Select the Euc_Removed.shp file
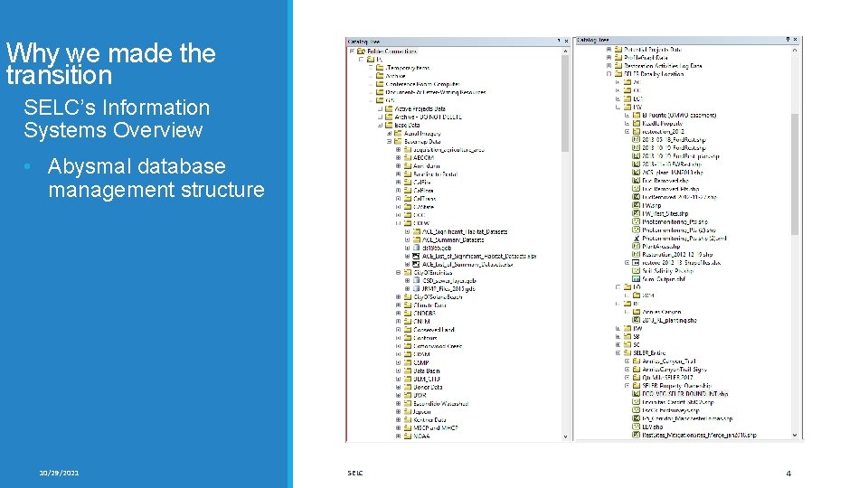 pos(665,181)
